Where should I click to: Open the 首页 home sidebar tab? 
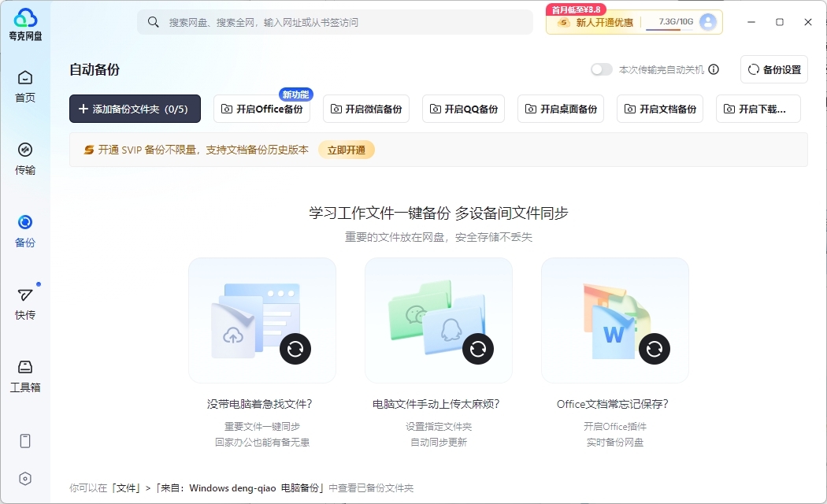pos(25,87)
